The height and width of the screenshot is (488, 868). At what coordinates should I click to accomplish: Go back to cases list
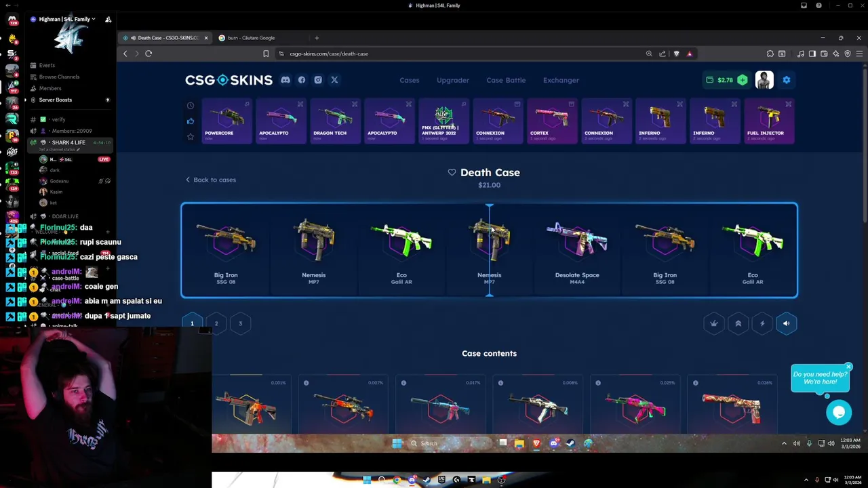(x=211, y=180)
